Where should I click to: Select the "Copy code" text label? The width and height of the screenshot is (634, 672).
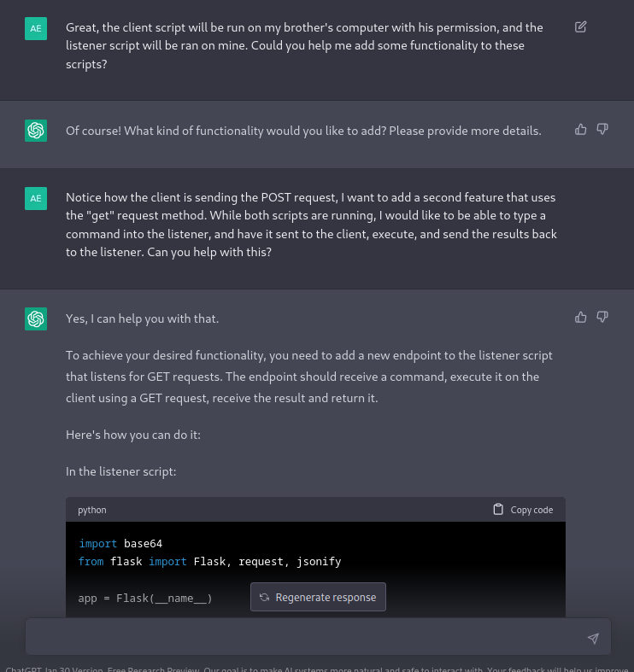click(x=531, y=510)
